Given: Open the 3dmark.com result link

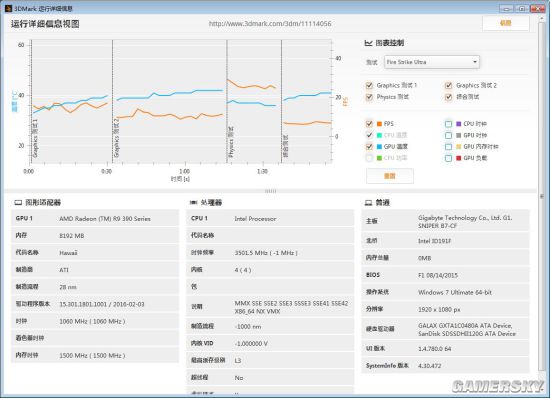Looking at the screenshot, I should tap(270, 23).
